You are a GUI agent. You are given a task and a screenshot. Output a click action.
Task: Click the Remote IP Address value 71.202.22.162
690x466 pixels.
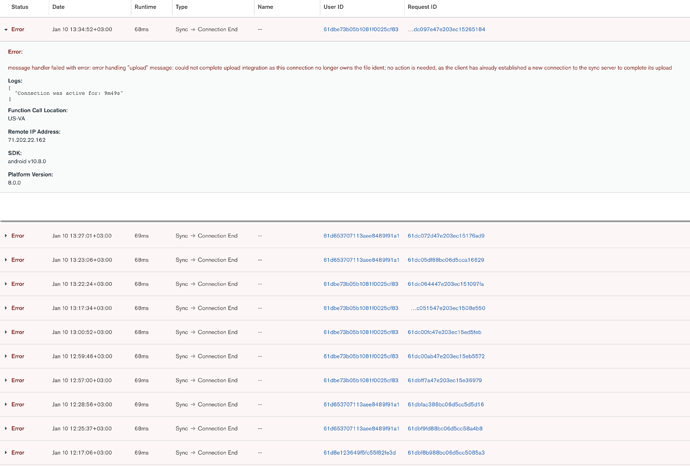(27, 140)
